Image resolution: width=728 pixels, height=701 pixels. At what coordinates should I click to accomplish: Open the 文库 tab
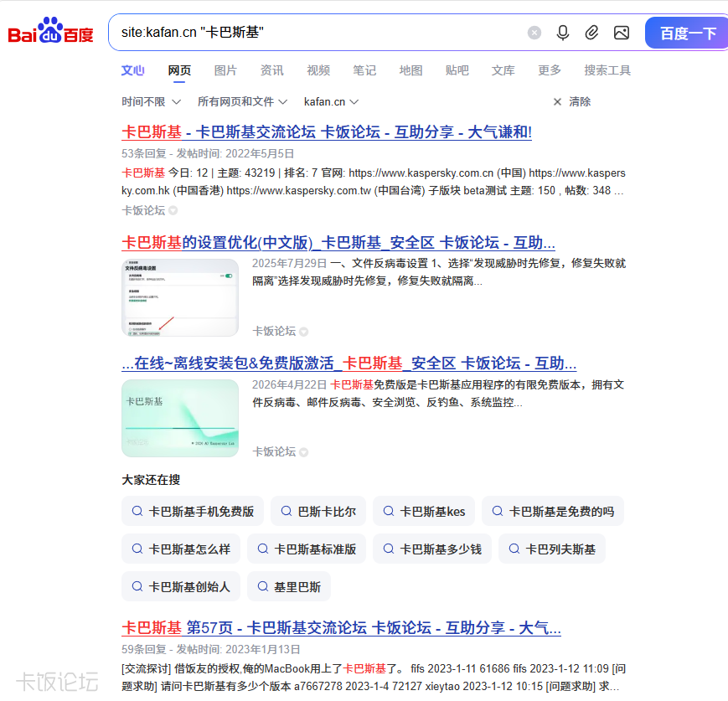point(503,70)
